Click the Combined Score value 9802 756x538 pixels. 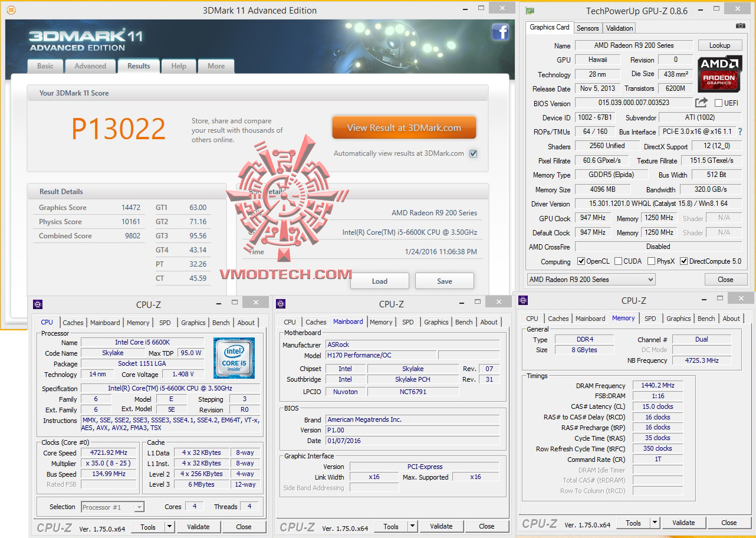tap(133, 236)
